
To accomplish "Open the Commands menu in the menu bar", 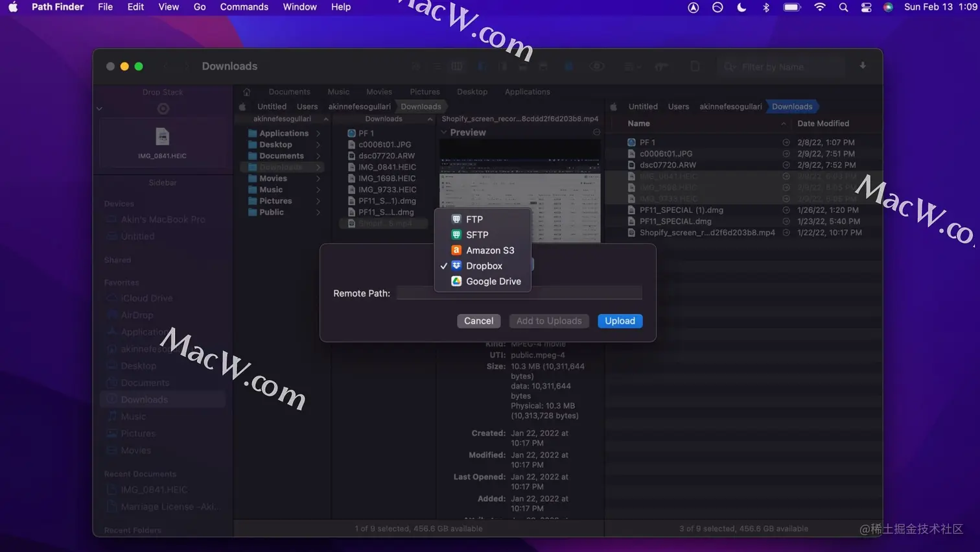I will pyautogui.click(x=244, y=7).
